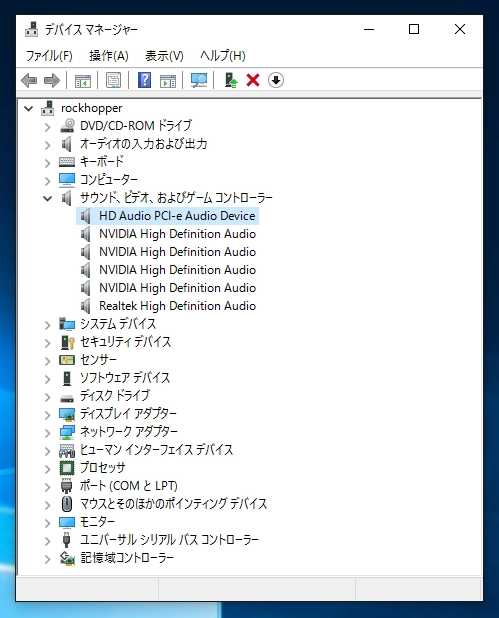Select ヒューマン インターフェイス デバイス label

pyautogui.click(x=156, y=450)
